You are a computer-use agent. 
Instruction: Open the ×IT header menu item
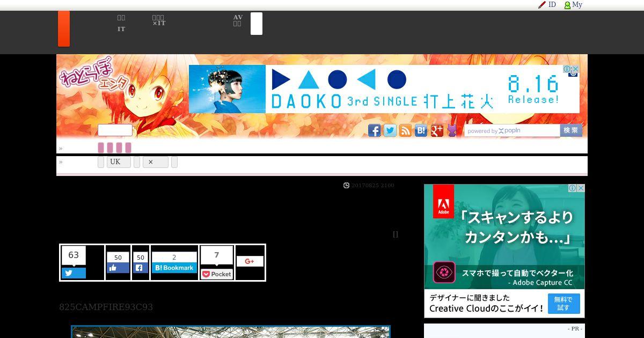pos(159,20)
